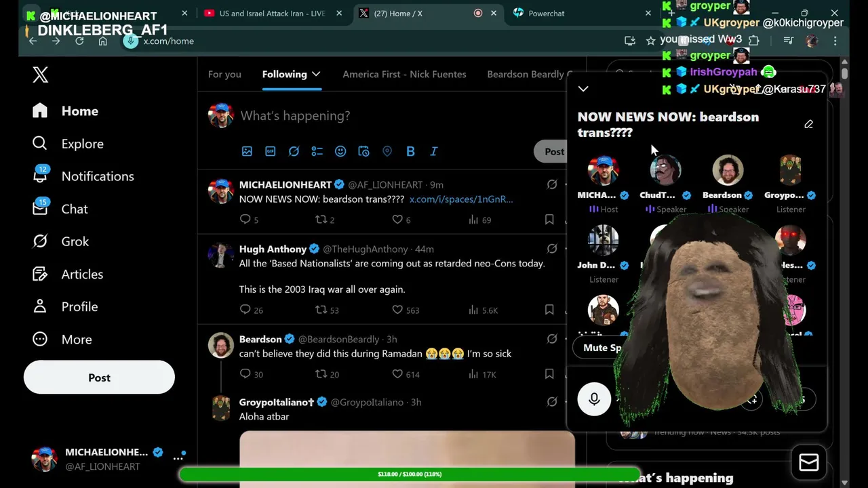868x488 pixels.
Task: Add a poll to post
Action: [x=317, y=151]
